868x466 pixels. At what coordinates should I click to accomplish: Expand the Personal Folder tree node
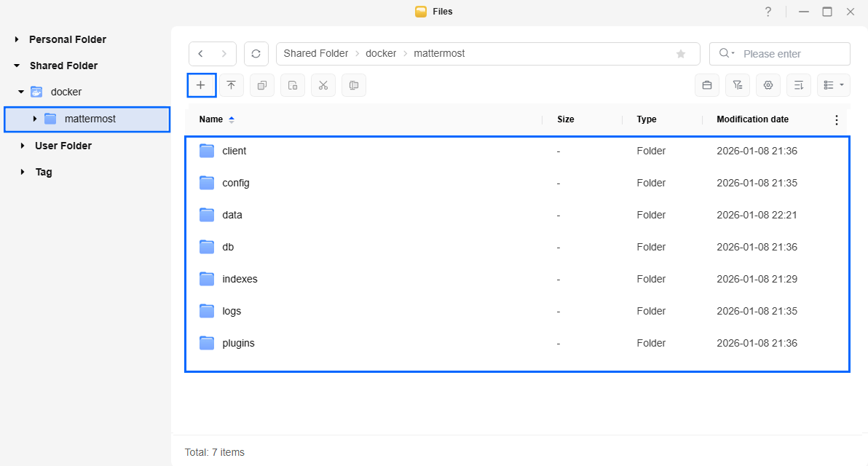tap(17, 39)
